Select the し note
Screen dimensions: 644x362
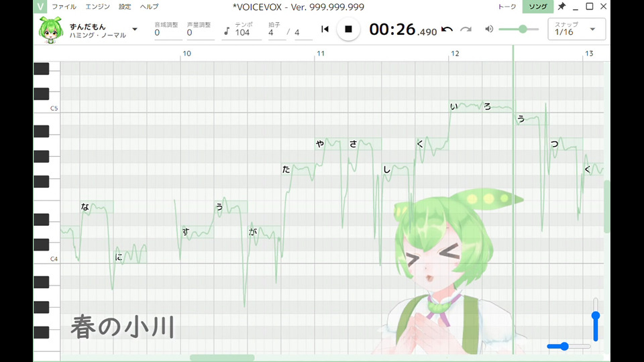tap(398, 169)
